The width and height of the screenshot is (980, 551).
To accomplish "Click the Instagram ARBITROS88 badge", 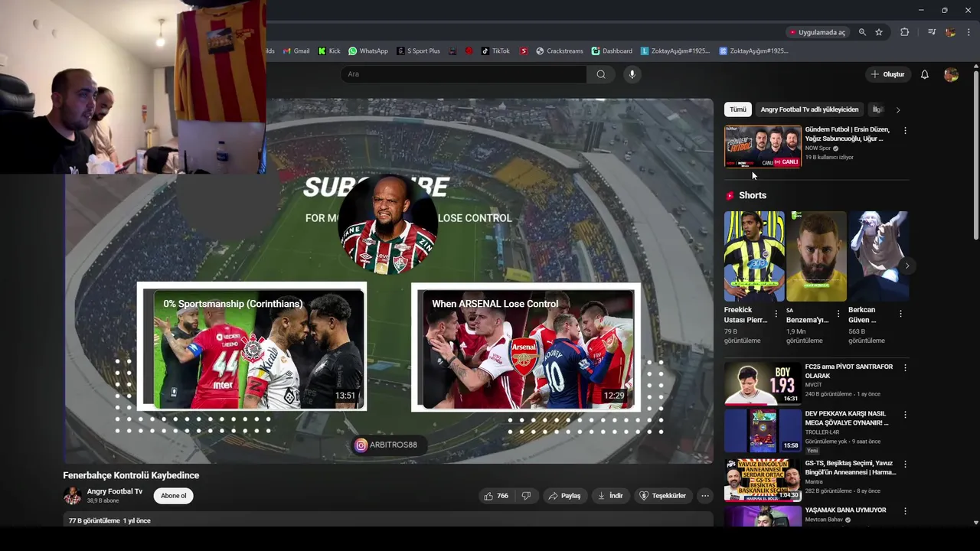I will coord(388,445).
